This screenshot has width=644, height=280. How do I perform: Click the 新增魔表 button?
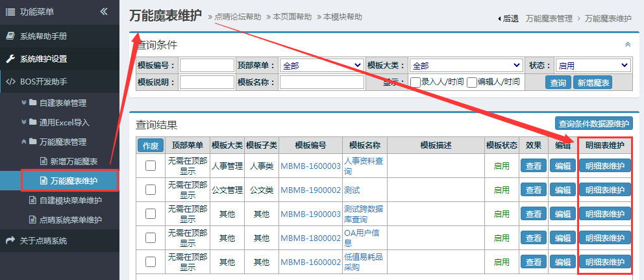click(x=593, y=83)
